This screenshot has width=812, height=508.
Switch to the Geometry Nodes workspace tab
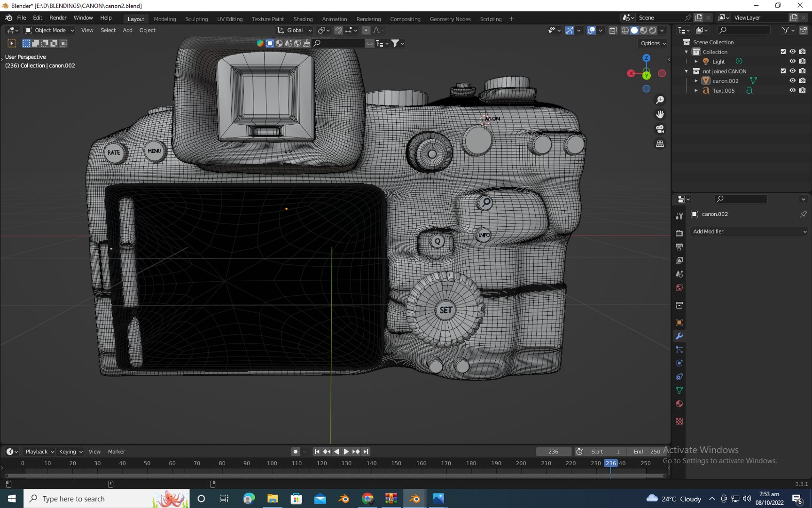pos(450,19)
